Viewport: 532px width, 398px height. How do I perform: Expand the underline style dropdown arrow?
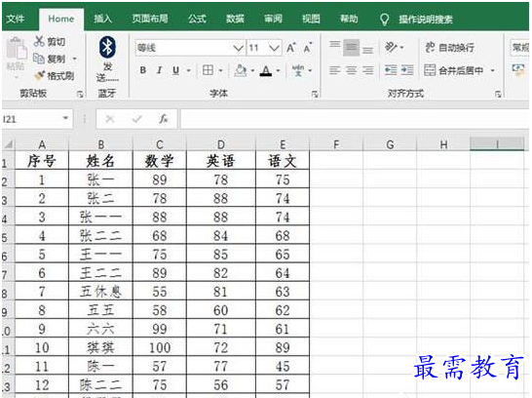click(x=189, y=70)
